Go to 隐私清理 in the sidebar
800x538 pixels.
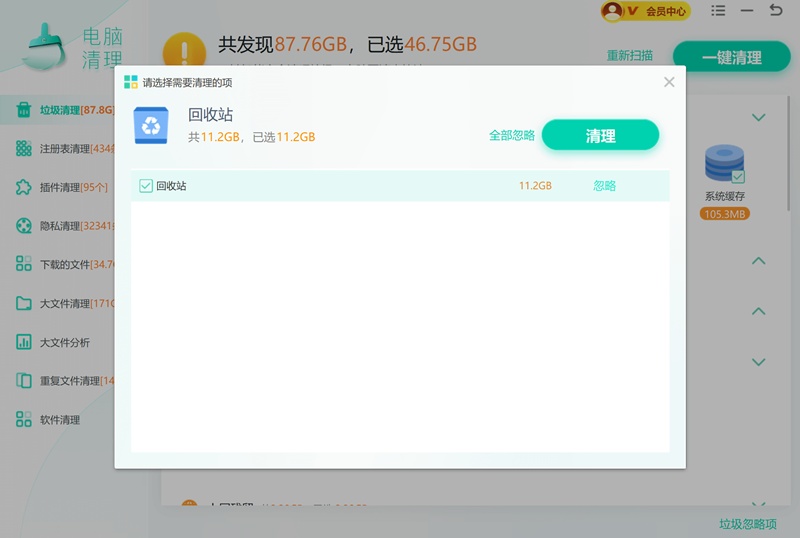57,226
